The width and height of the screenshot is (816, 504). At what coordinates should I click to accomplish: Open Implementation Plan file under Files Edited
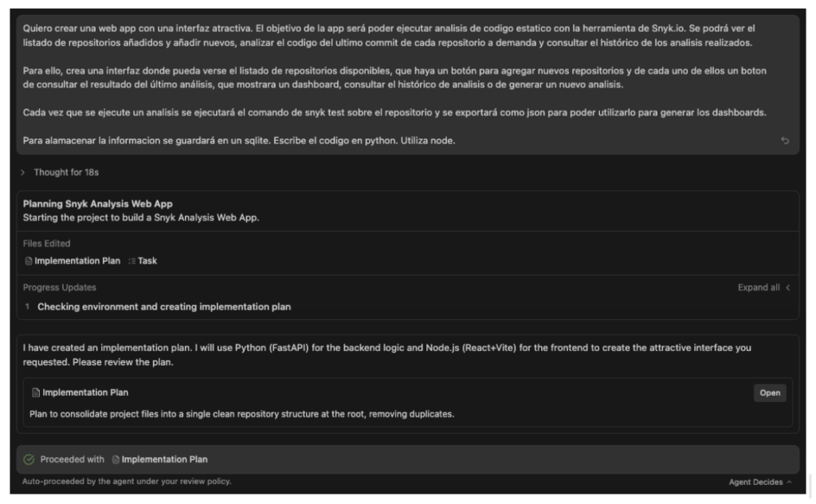(77, 260)
